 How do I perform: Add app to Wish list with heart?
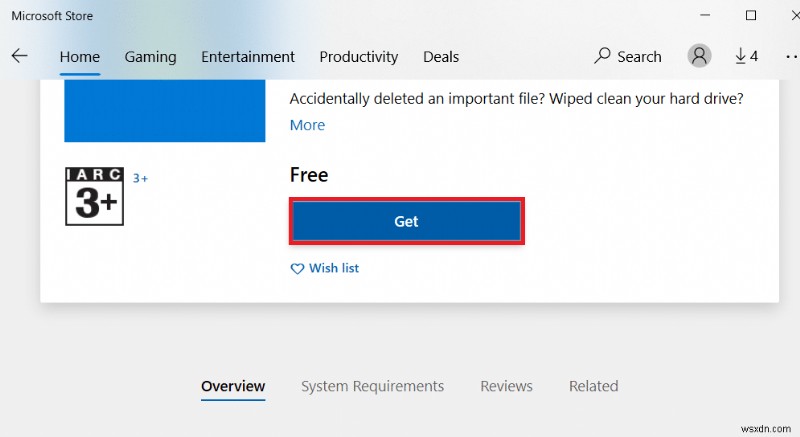[324, 268]
